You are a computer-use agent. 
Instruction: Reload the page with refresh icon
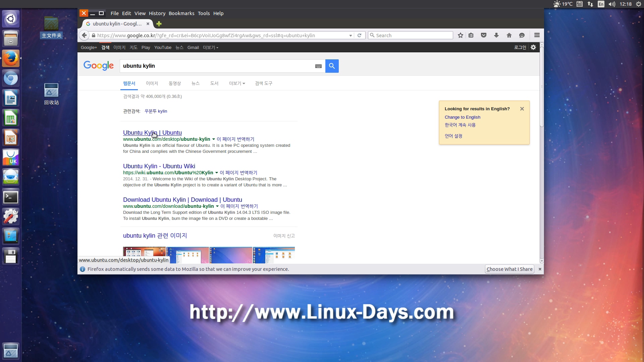pos(359,35)
